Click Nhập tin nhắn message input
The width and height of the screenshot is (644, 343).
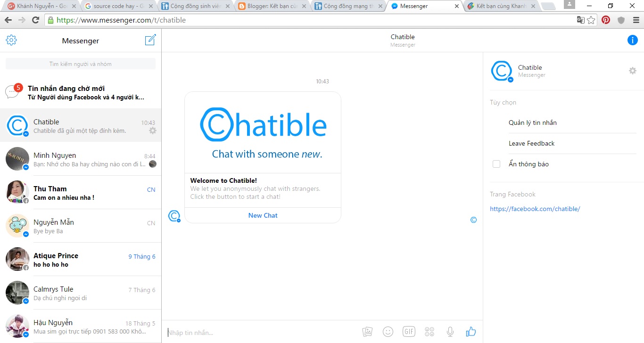coord(262,333)
